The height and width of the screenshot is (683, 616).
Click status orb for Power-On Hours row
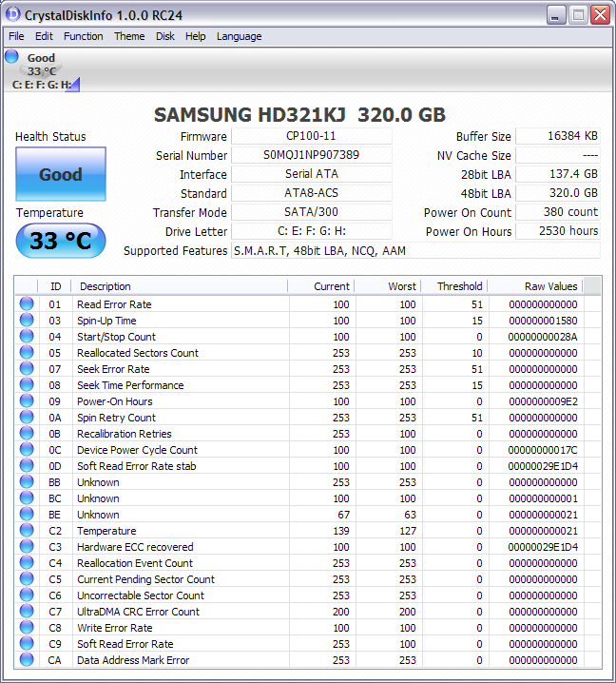(x=27, y=400)
